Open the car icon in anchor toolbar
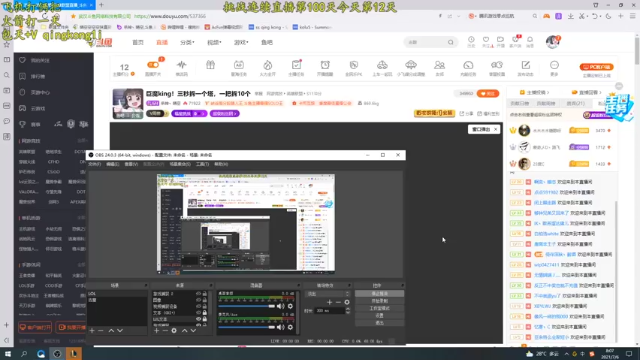The image size is (640, 360). coord(382,64)
